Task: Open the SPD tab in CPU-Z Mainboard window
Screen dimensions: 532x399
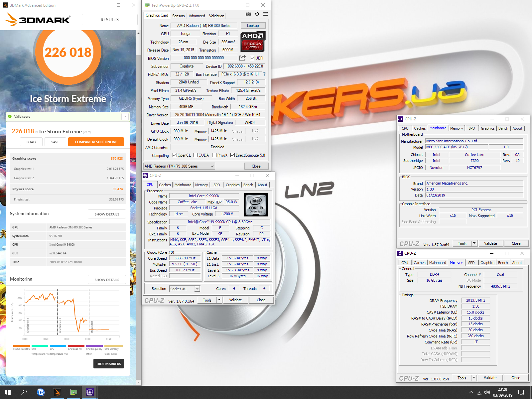Action: (x=471, y=128)
